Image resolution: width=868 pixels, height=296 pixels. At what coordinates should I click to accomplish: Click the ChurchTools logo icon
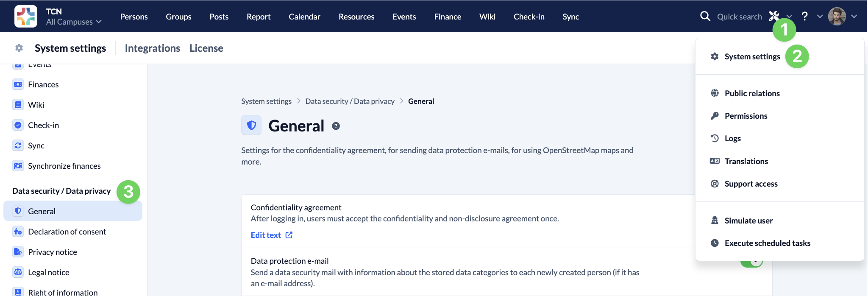click(x=25, y=17)
